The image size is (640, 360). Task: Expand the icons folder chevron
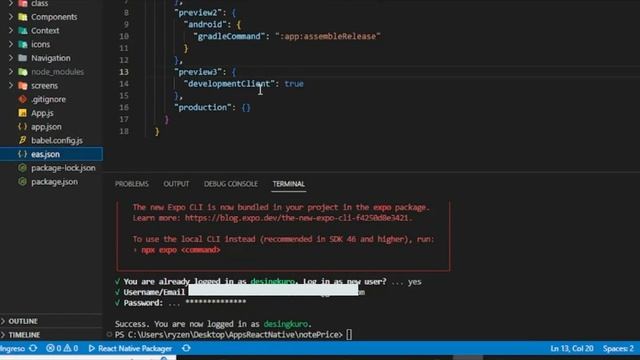point(11,44)
